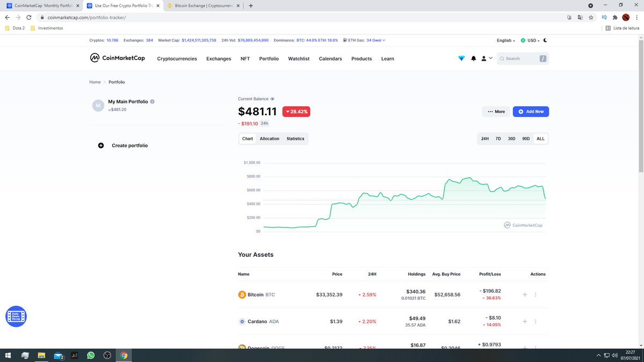Open the Lista de leitura reading list

click(x=622, y=28)
